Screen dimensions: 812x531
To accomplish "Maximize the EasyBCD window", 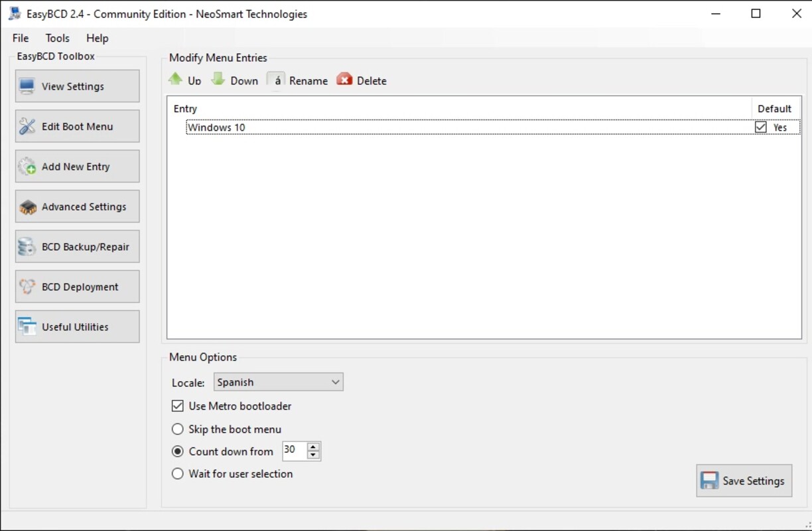I will tap(756, 14).
